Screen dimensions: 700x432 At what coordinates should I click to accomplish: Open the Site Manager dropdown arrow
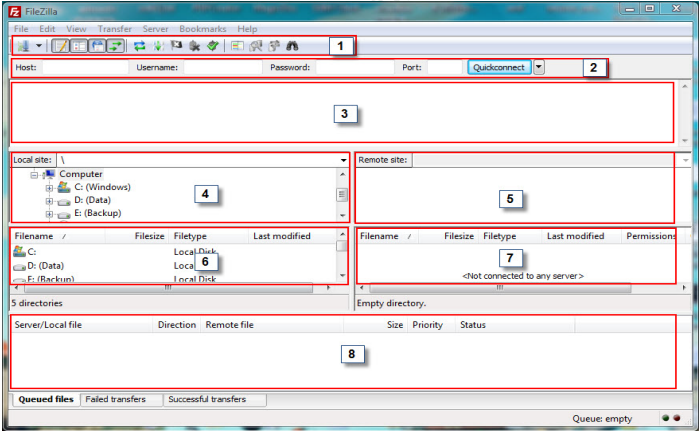[39, 46]
